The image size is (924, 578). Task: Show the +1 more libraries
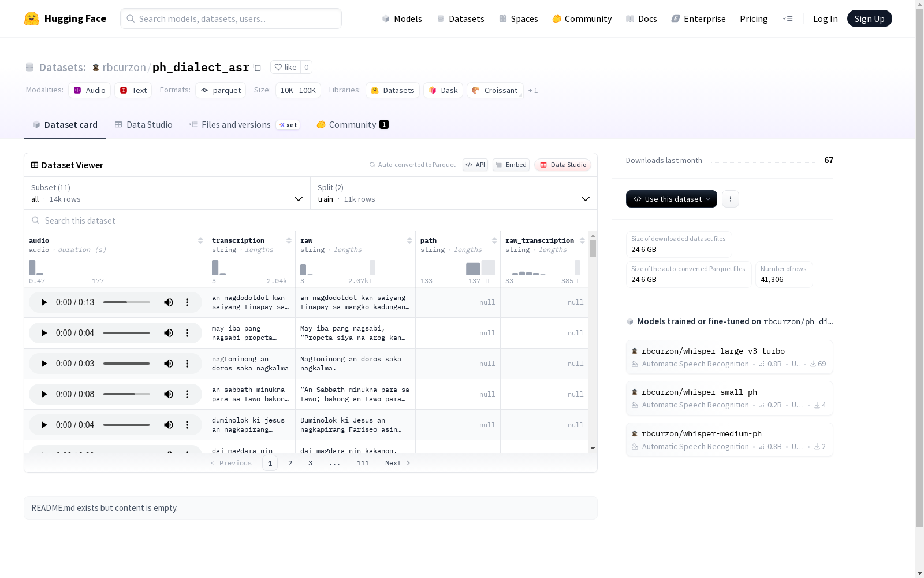pyautogui.click(x=533, y=90)
